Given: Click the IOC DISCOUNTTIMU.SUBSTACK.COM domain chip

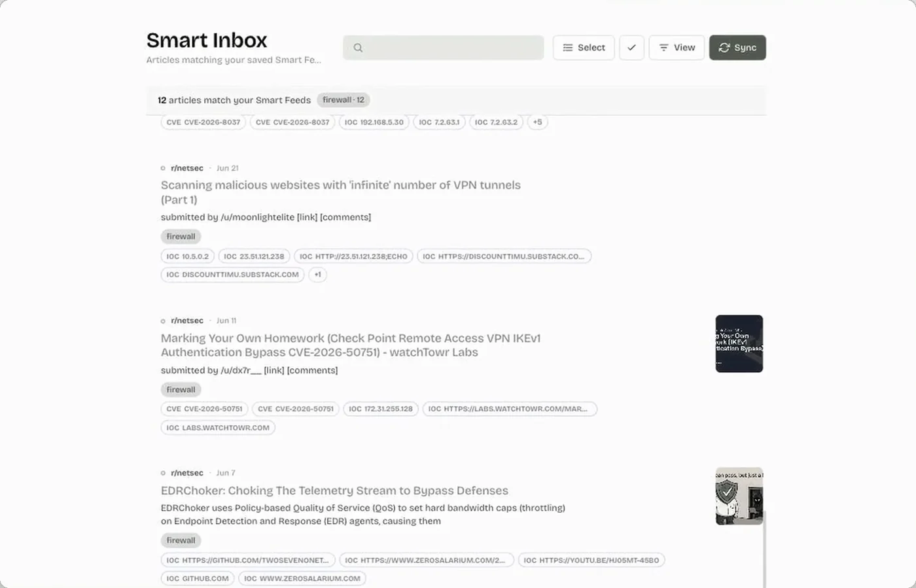Looking at the screenshot, I should pyautogui.click(x=232, y=275).
